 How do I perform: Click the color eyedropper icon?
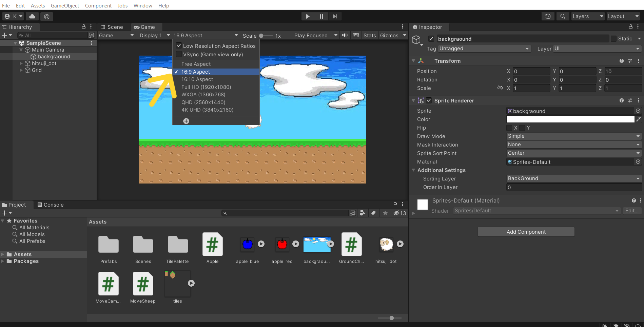click(x=638, y=119)
